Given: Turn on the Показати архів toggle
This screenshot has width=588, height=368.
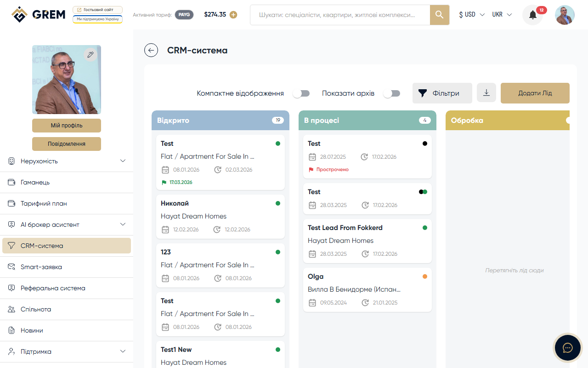Looking at the screenshot, I should (392, 93).
